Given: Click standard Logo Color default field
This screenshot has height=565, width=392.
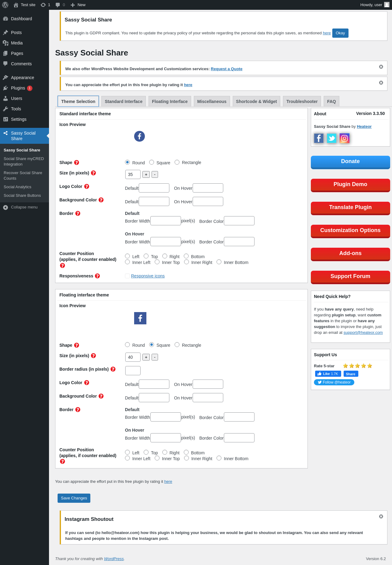Looking at the screenshot, I should pyautogui.click(x=154, y=188).
